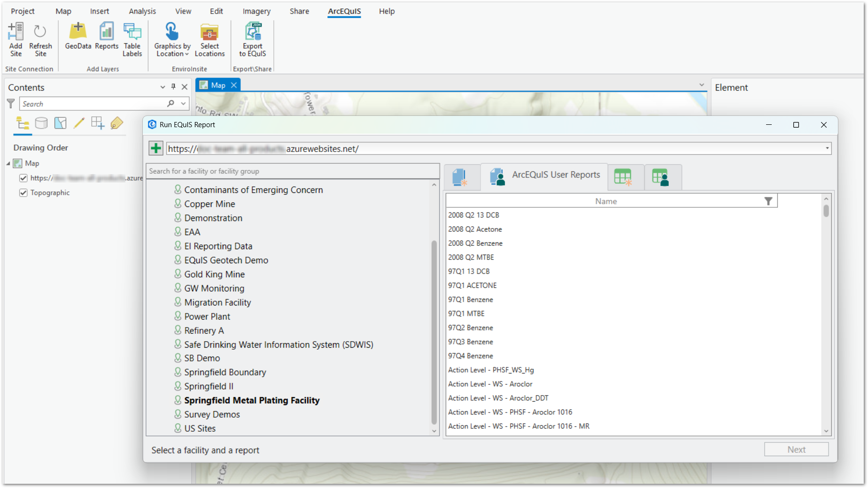Open the map views list chevron
The height and width of the screenshot is (488, 868).
click(x=702, y=85)
